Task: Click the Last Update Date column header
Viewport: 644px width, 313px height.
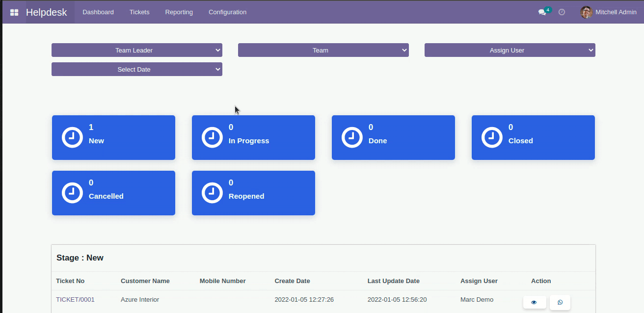Action: [x=394, y=281]
